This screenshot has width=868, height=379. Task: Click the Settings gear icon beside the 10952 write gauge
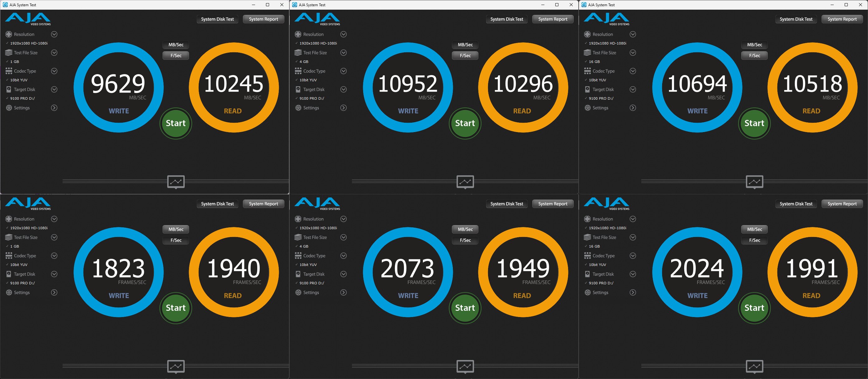(298, 108)
